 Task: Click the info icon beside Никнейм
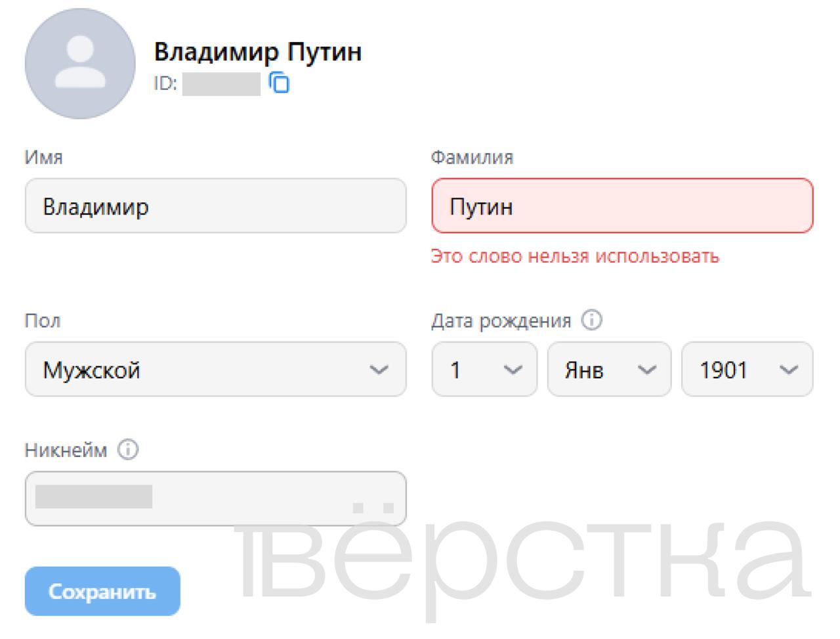tap(128, 450)
